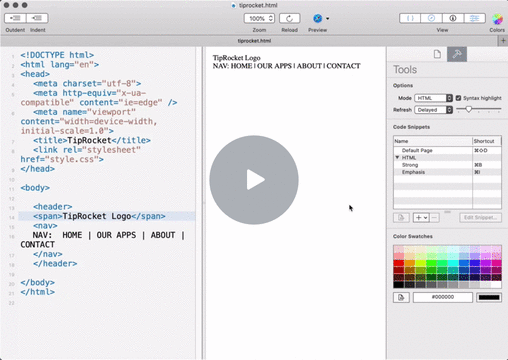This screenshot has width=508, height=360.
Task: Click the '<header>' opening tag line
Action: [52, 207]
